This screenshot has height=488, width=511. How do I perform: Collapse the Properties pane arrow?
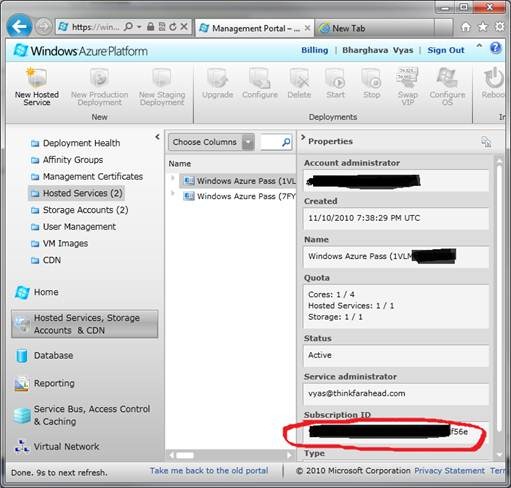[x=303, y=137]
